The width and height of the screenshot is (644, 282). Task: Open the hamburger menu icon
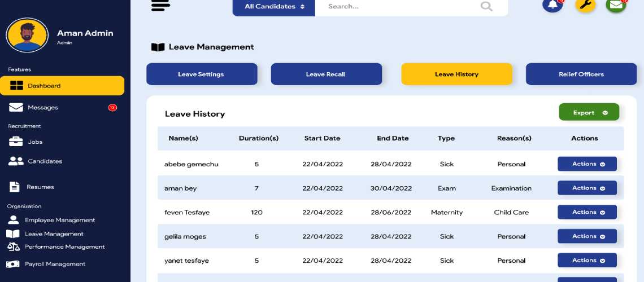click(161, 5)
